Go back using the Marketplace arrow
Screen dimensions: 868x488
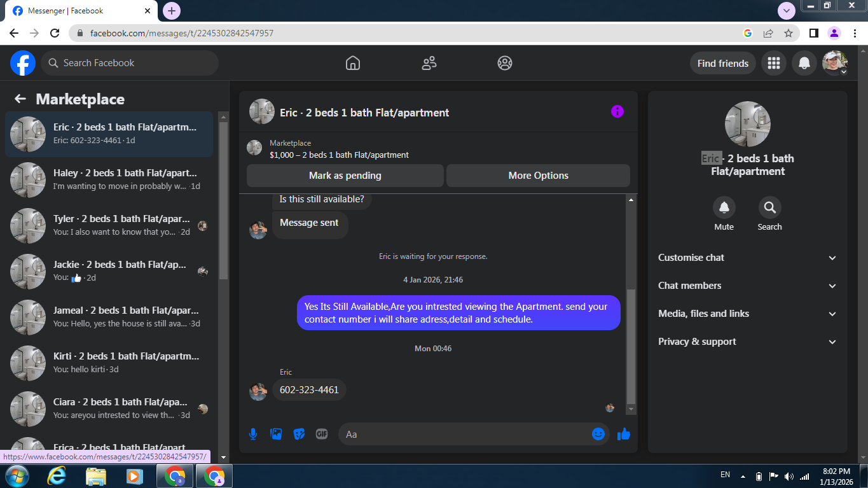coord(20,99)
